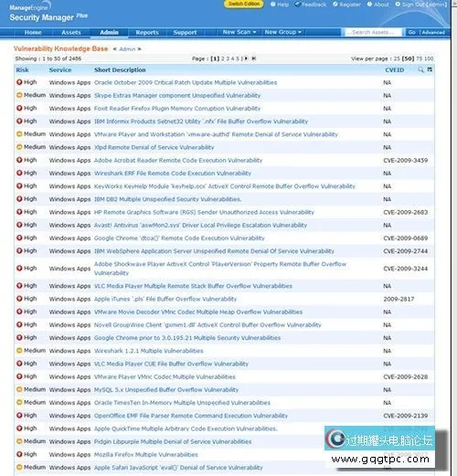Screen dimensions: 457x476
Task: Open Advanced search link
Action: click(x=433, y=32)
